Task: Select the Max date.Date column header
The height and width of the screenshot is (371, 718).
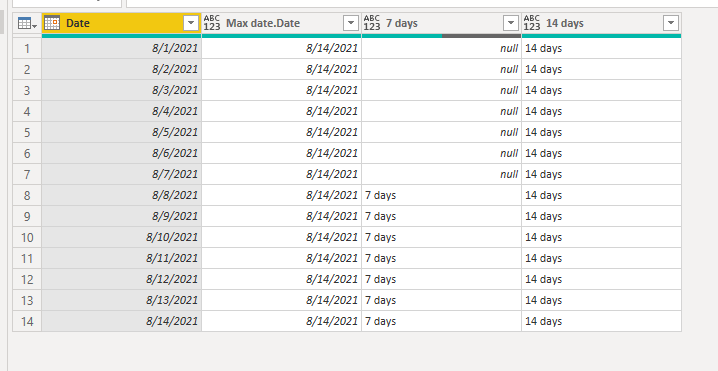Action: pos(282,23)
